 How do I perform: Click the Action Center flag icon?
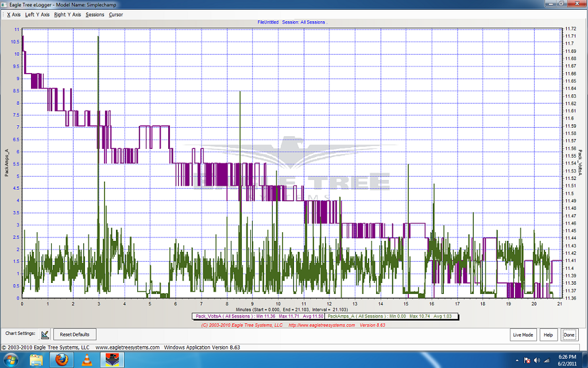pyautogui.click(x=526, y=360)
